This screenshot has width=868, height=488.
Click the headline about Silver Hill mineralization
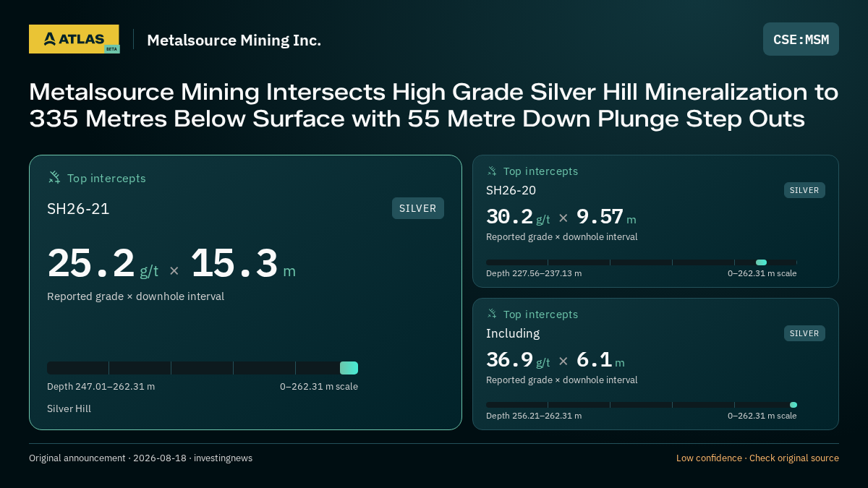pos(433,106)
